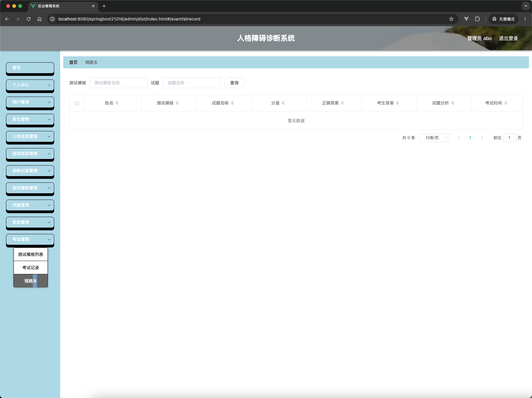The width and height of the screenshot is (532, 398).
Task: Expand the 系统管理 sidebar menu
Action: 30,222
